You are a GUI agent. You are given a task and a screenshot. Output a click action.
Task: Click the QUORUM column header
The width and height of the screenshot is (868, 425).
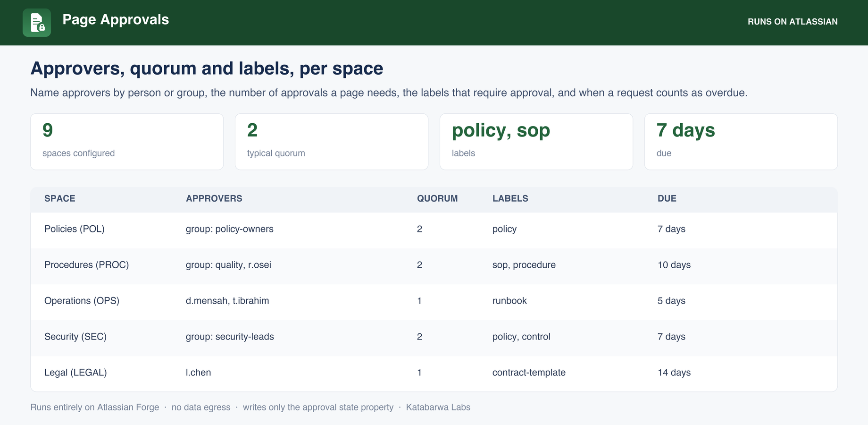437,198
